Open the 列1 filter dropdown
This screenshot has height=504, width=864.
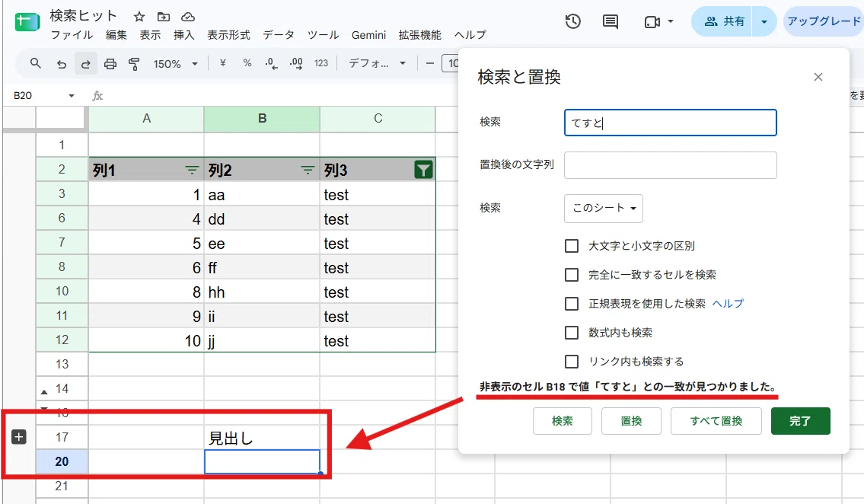191,171
